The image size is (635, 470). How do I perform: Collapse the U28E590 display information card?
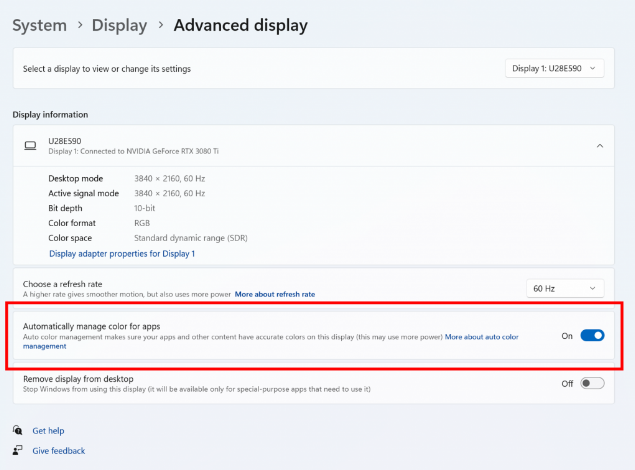tap(599, 146)
